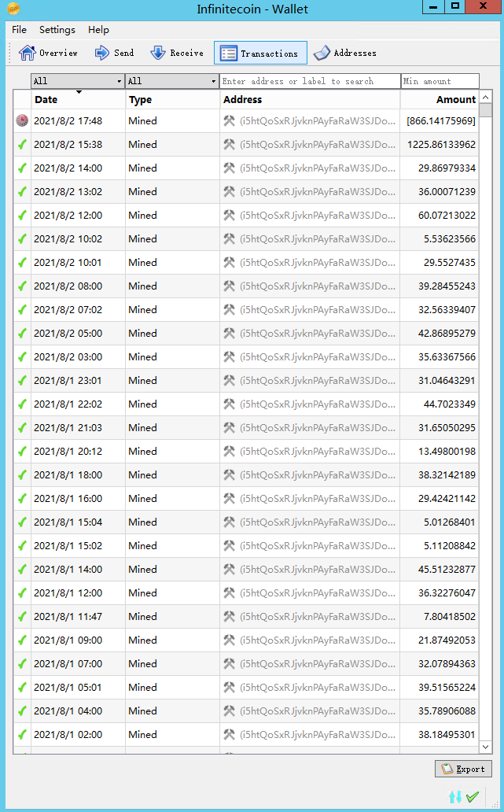Screen dimensions: 504x812
Task: Click the checkmark icon of 2021/8/1 23:01 row
Action: [x=22, y=381]
